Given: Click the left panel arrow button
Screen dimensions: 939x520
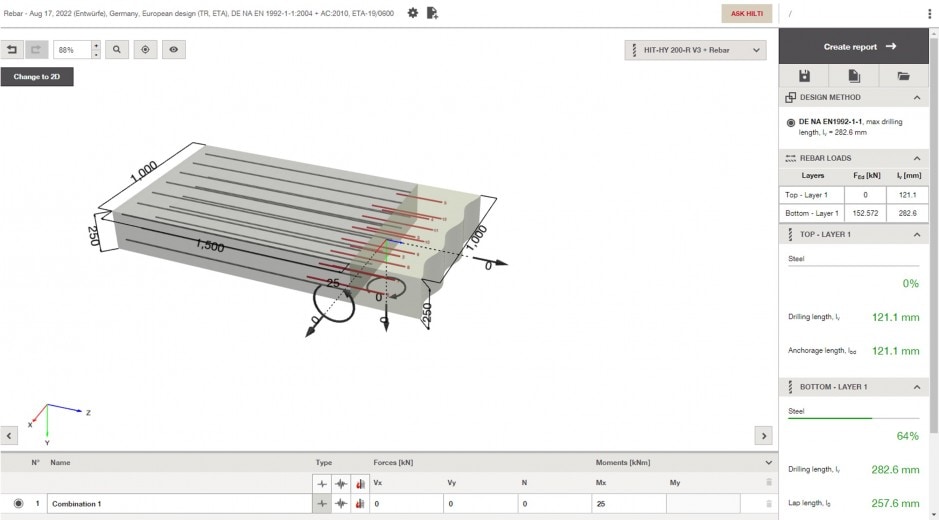Looking at the screenshot, I should (9, 436).
